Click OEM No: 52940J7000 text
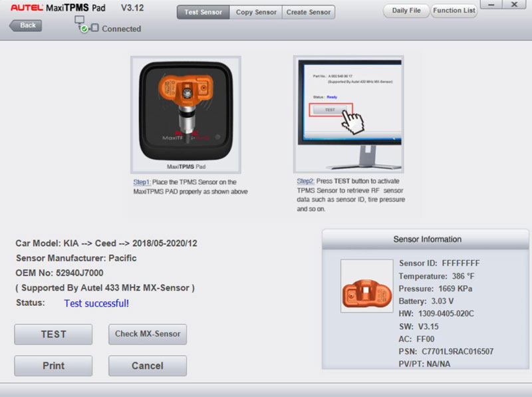 (59, 273)
